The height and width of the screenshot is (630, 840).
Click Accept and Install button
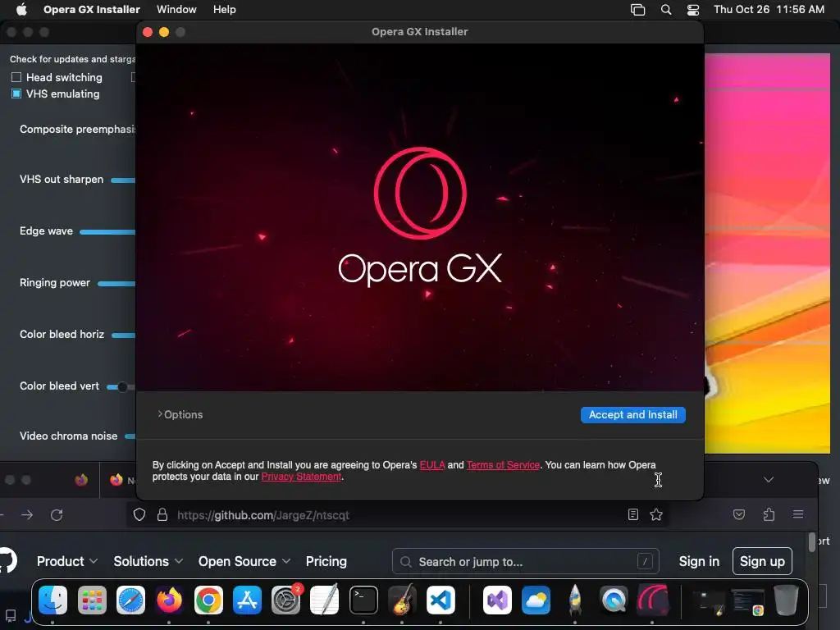coord(632,414)
